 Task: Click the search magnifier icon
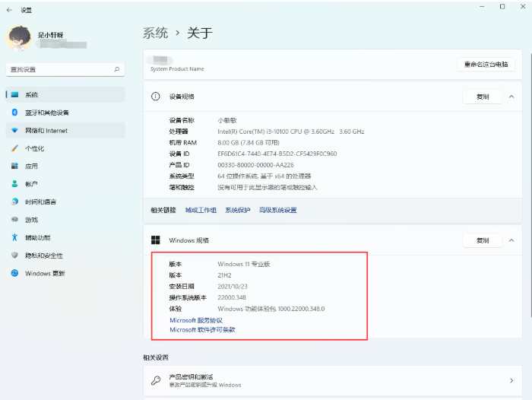tap(117, 69)
